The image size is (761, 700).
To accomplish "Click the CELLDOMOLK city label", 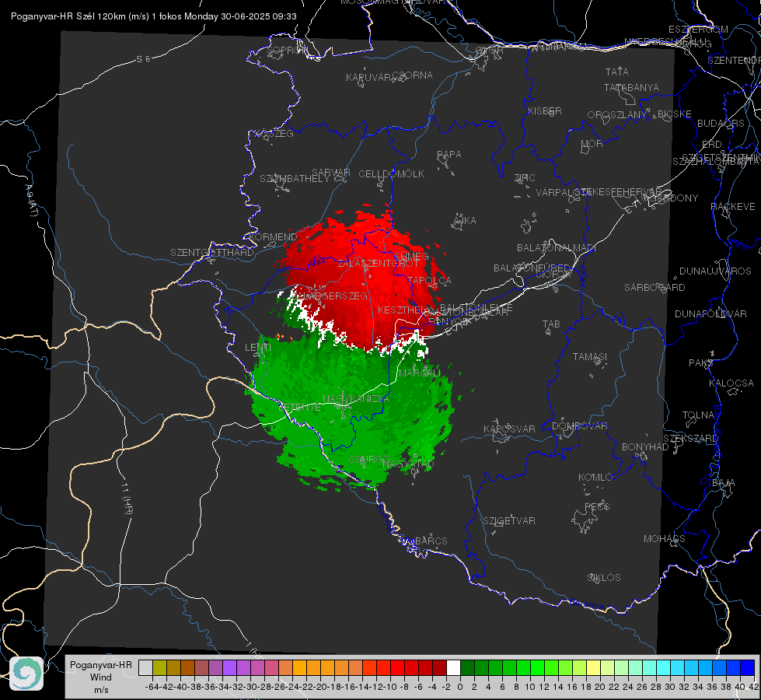I will click(391, 174).
